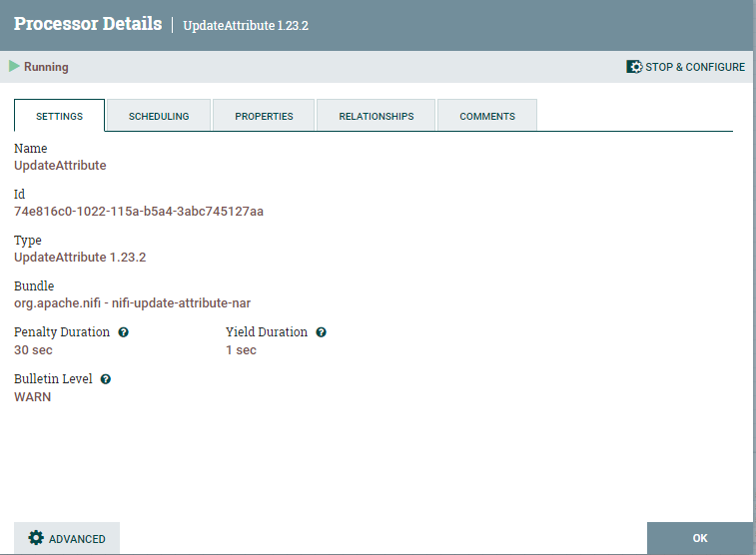
Task: Confirm with the OK button
Action: tap(700, 538)
